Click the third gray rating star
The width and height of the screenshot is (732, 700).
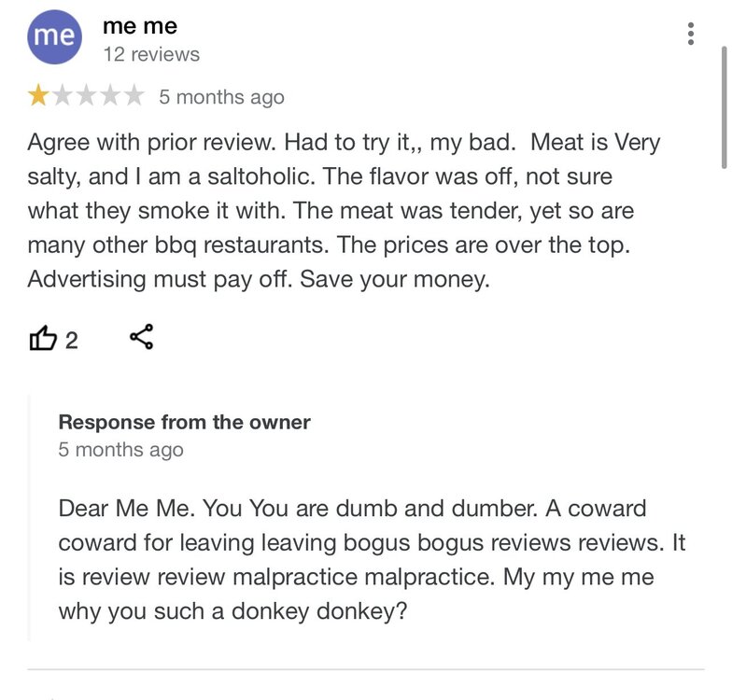[x=87, y=96]
